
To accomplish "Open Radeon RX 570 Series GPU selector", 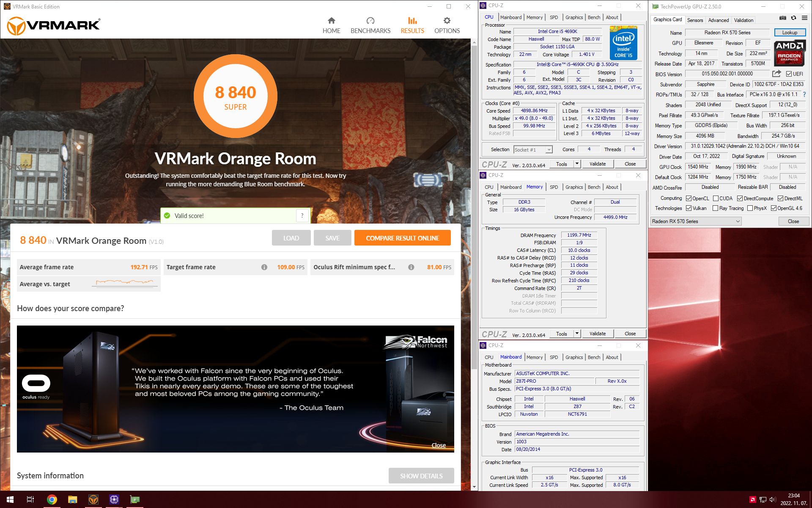I will [x=696, y=221].
